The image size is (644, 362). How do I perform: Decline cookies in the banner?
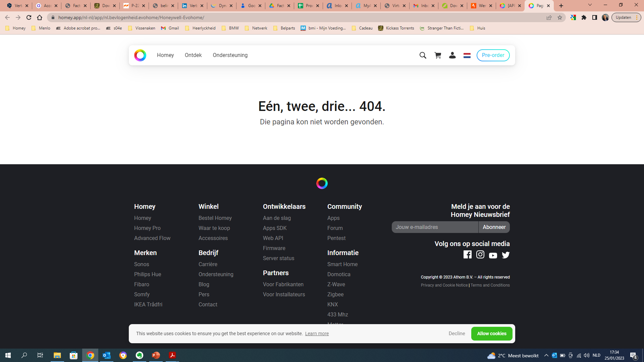tap(457, 334)
